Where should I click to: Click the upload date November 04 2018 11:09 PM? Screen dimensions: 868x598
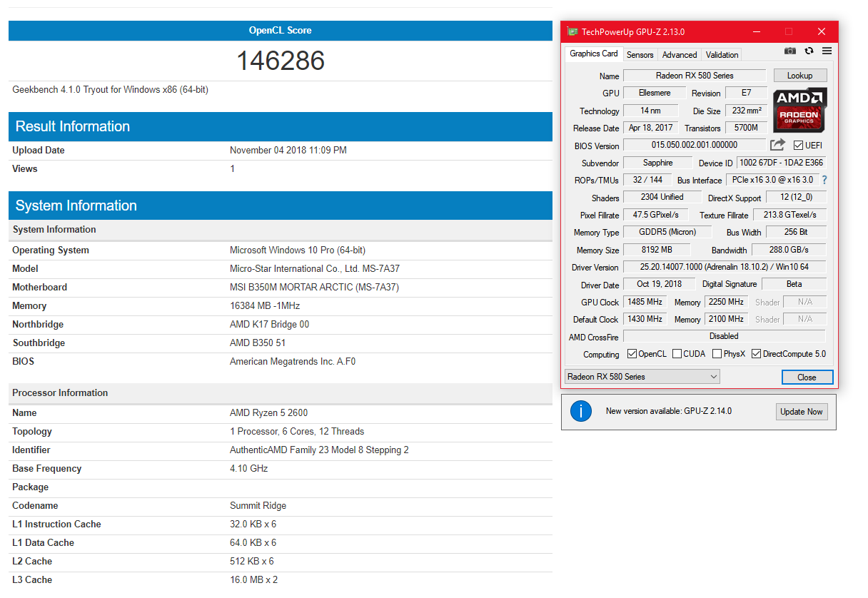click(288, 151)
